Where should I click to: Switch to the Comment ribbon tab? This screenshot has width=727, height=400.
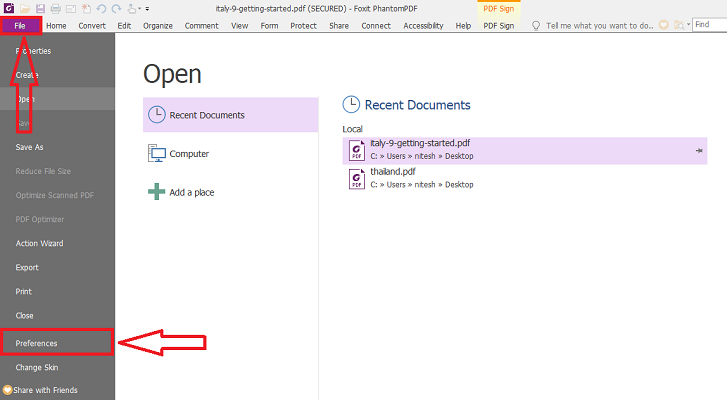click(x=201, y=26)
